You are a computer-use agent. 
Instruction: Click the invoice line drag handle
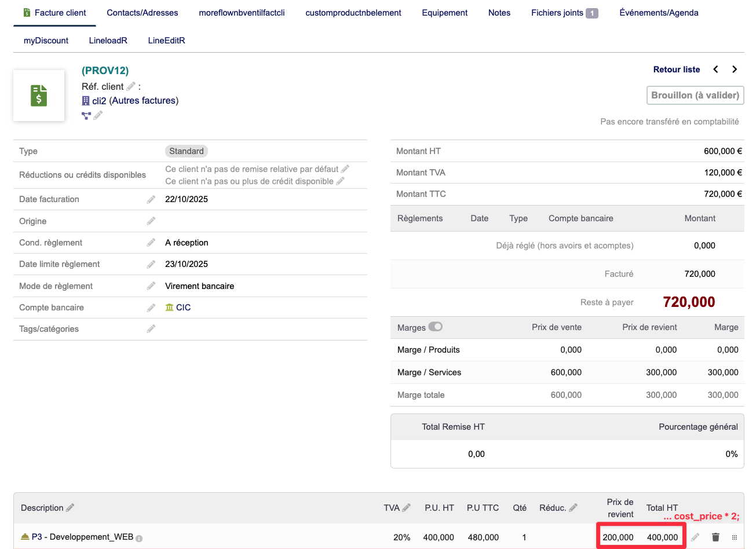[x=735, y=537]
